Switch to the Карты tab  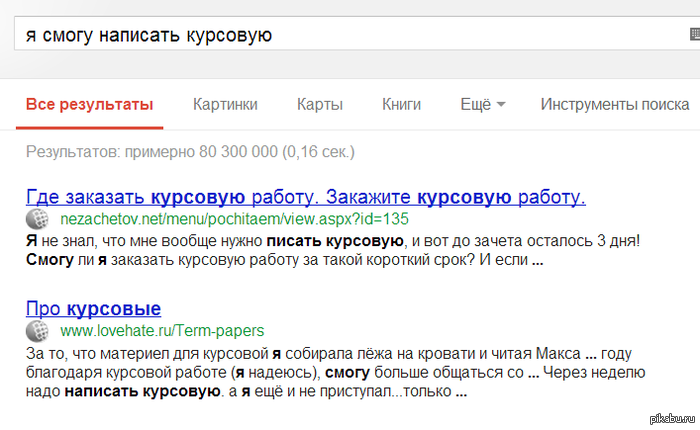pos(320,104)
